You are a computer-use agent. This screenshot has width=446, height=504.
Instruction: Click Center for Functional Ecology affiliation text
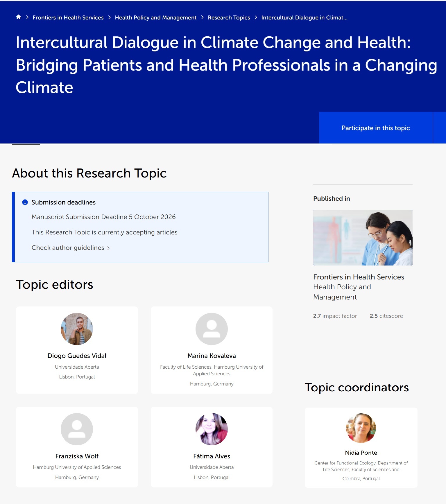coord(361,466)
